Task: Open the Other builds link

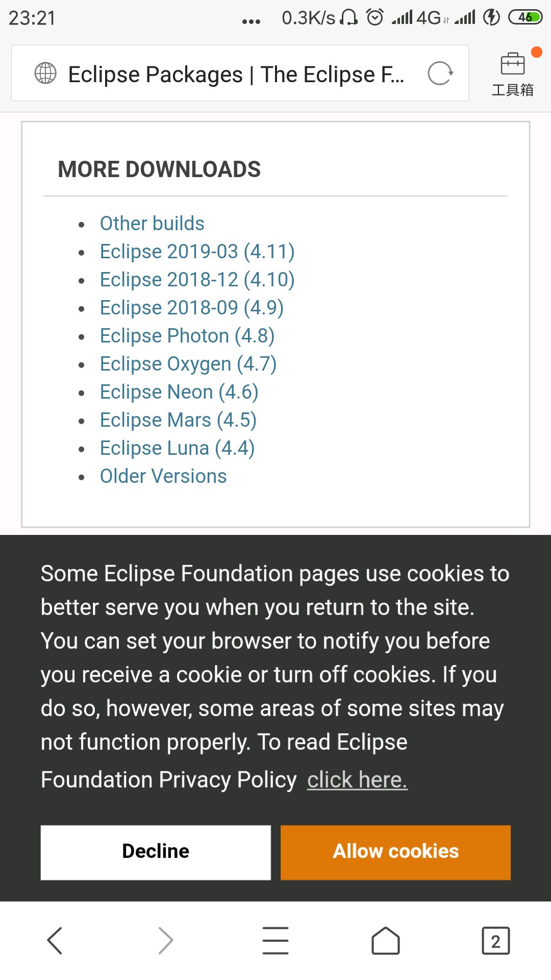Action: tap(152, 224)
